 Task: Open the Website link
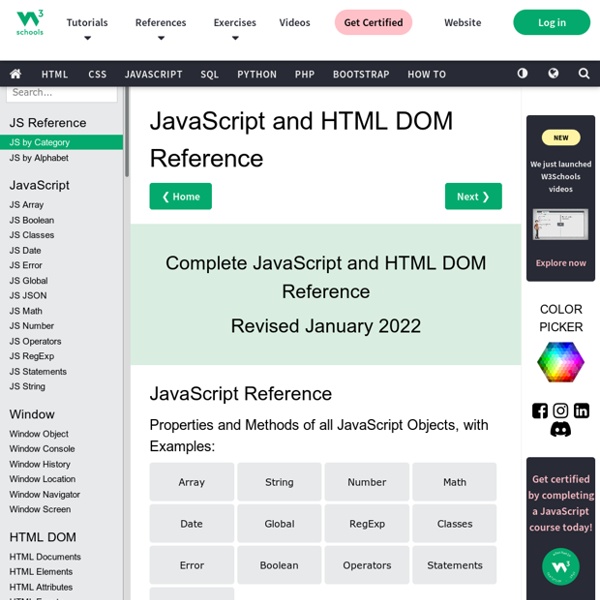coord(463,23)
